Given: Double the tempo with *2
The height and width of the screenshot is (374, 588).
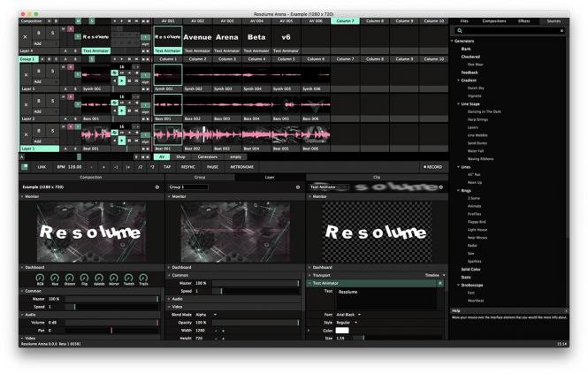Looking at the screenshot, I should click(152, 167).
